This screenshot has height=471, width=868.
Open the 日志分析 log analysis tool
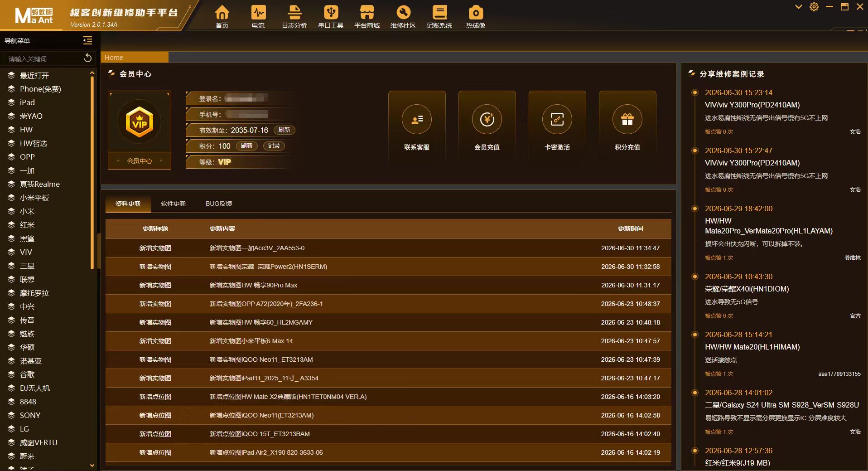(x=294, y=17)
